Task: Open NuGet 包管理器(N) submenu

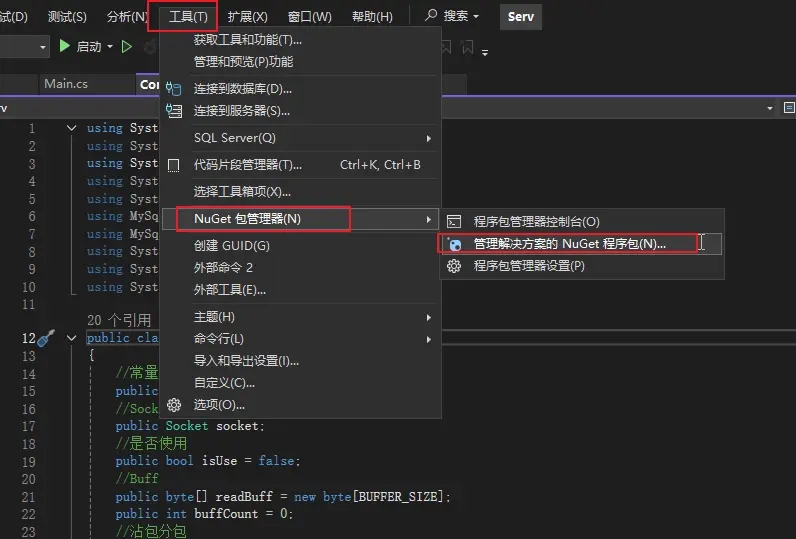Action: pyautogui.click(x=301, y=219)
